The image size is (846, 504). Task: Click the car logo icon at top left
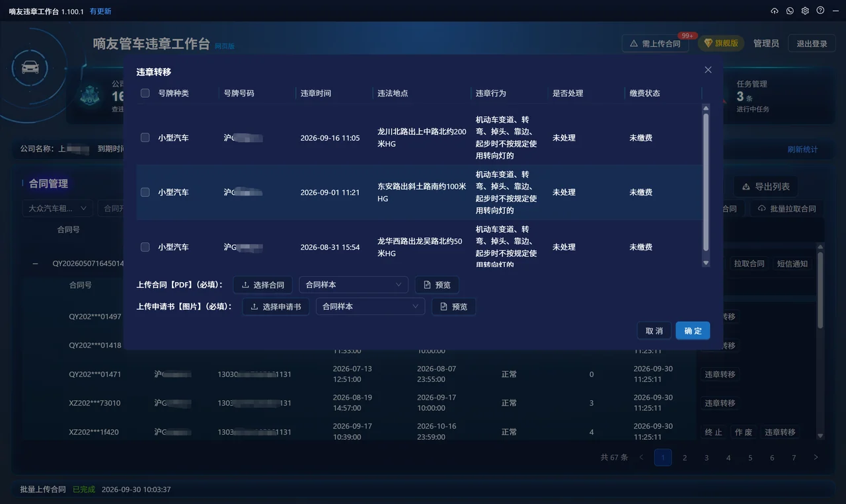(x=30, y=67)
